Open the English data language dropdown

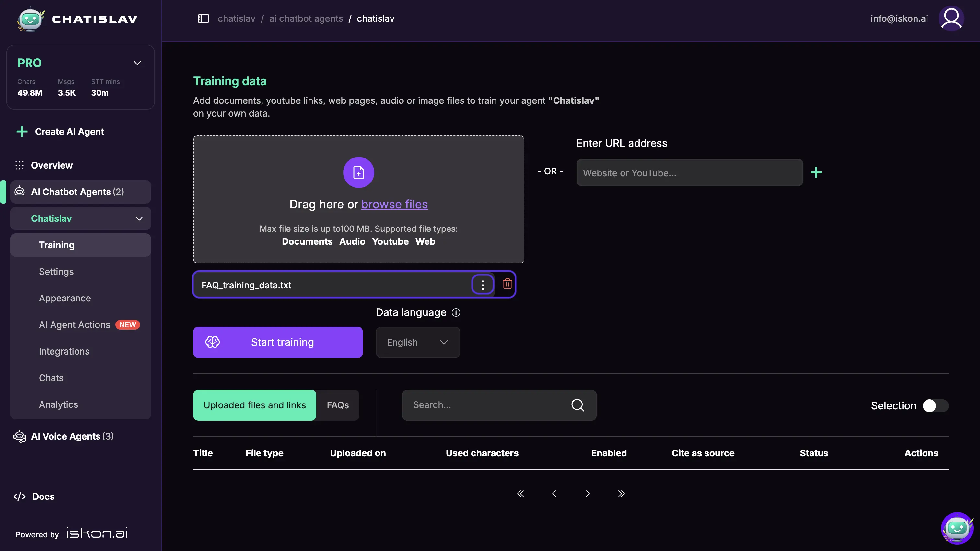coord(418,342)
